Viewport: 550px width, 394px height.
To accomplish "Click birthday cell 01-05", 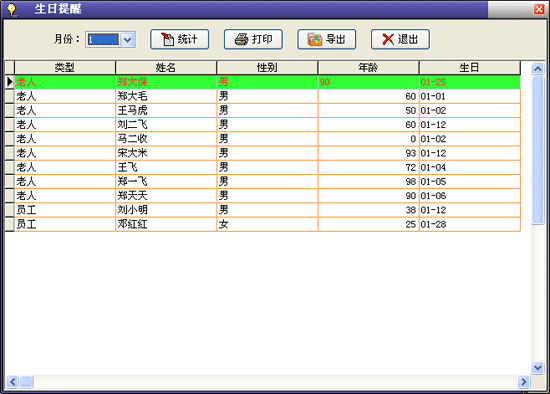I will pyautogui.click(x=470, y=181).
